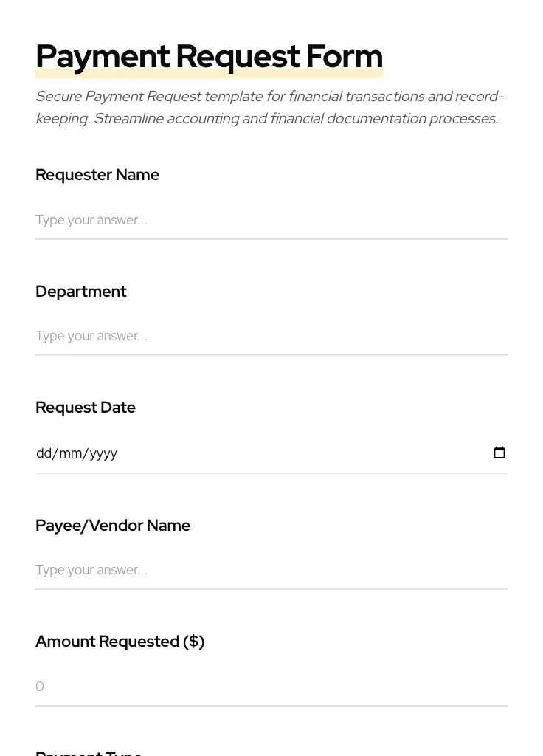Click the Type your answer placeholder under Department
The width and height of the screenshot is (543, 756).
coord(91,336)
